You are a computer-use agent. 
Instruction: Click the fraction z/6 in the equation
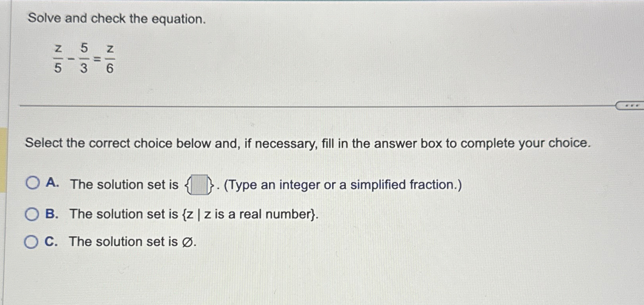click(x=110, y=58)
